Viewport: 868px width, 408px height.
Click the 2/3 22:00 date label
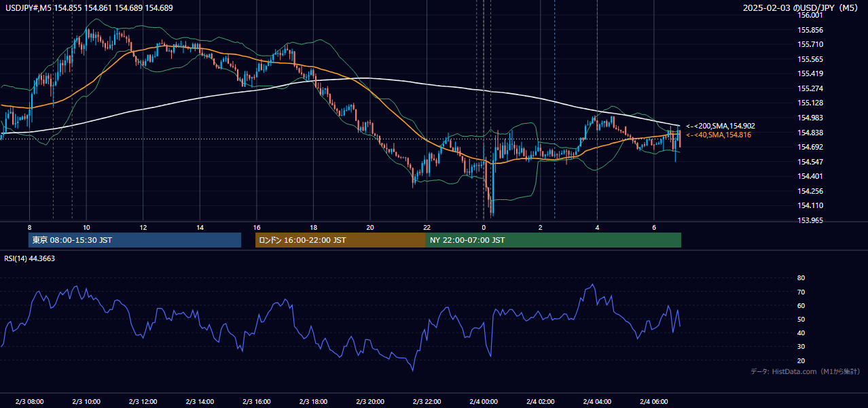427,401
